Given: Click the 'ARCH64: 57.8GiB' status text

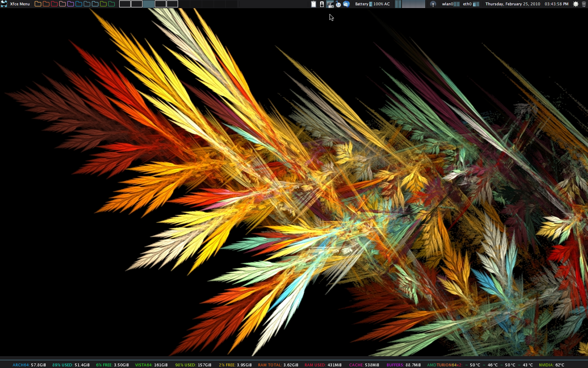Looking at the screenshot, I should 29,365.
